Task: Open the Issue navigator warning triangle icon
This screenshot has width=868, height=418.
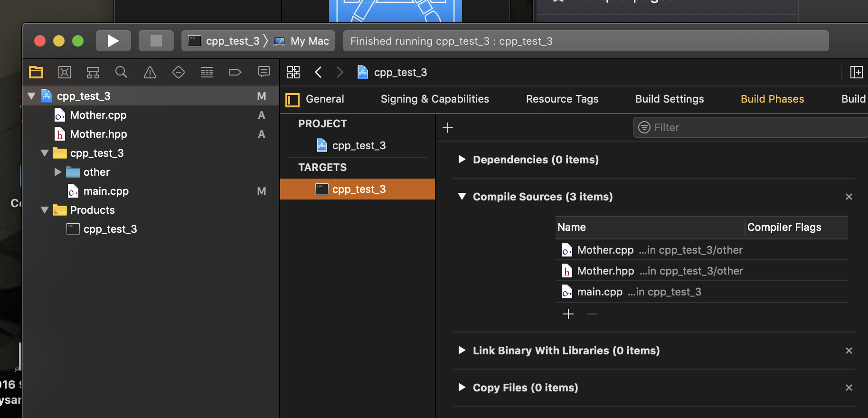Action: click(x=150, y=72)
